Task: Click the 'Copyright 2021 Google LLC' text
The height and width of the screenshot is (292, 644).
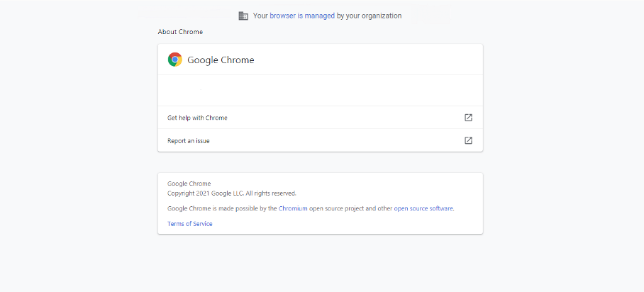Action: pyautogui.click(x=206, y=193)
